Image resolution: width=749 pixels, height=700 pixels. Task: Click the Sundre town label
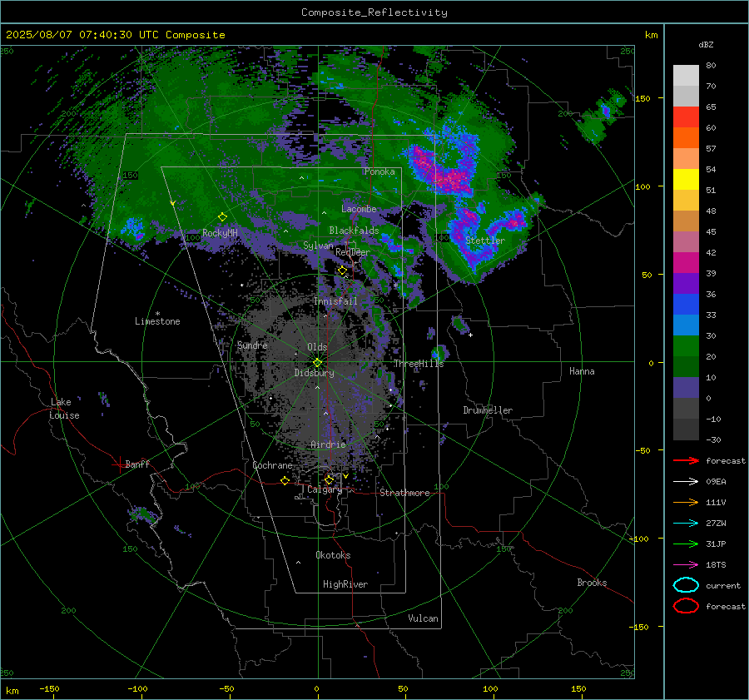coord(252,345)
